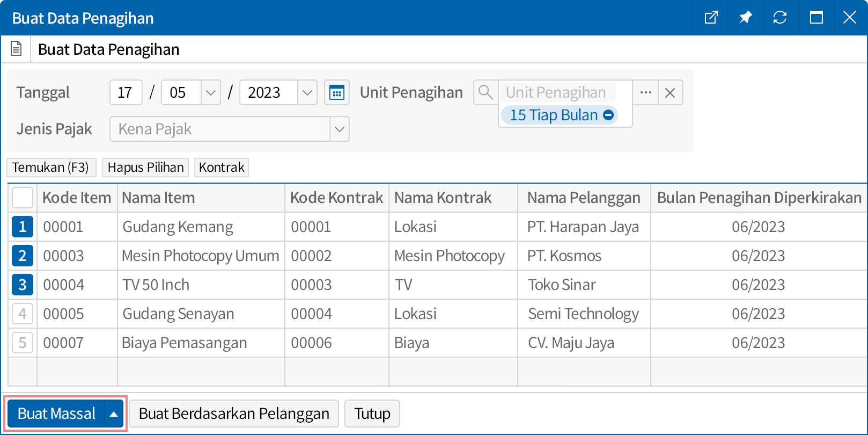This screenshot has height=435, width=868.
Task: Deselect row 1 Gudang Kemang
Action: pos(23,227)
